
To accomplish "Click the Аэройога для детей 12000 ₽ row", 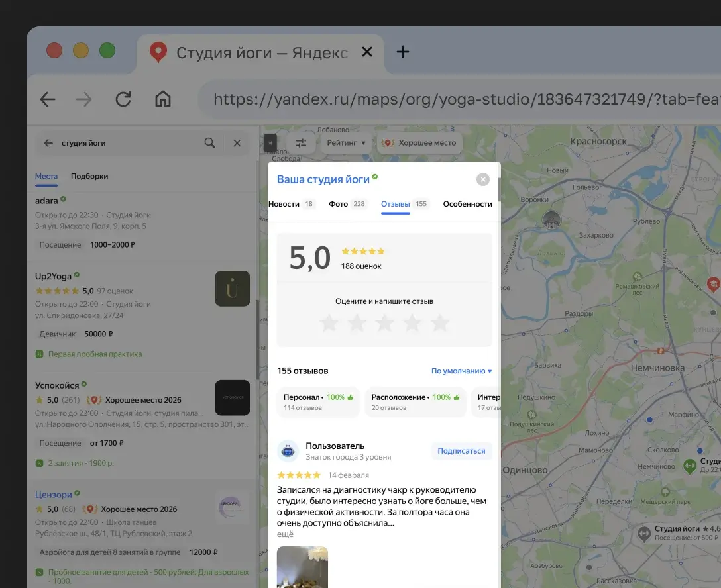I will pos(129,552).
